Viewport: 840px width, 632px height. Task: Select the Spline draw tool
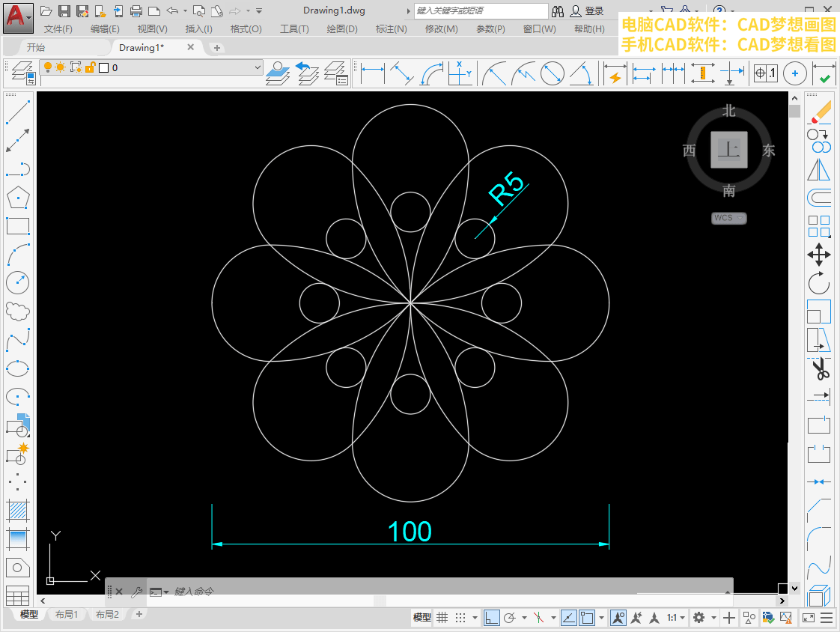tap(18, 339)
